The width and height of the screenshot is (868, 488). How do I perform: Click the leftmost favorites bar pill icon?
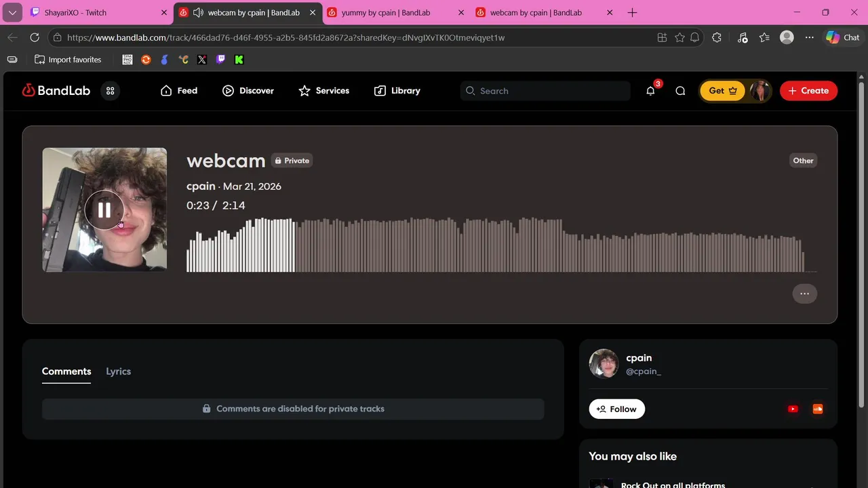[x=12, y=60]
